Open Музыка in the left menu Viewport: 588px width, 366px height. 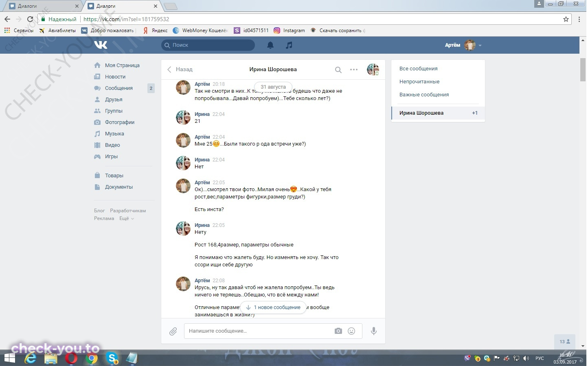pos(114,134)
